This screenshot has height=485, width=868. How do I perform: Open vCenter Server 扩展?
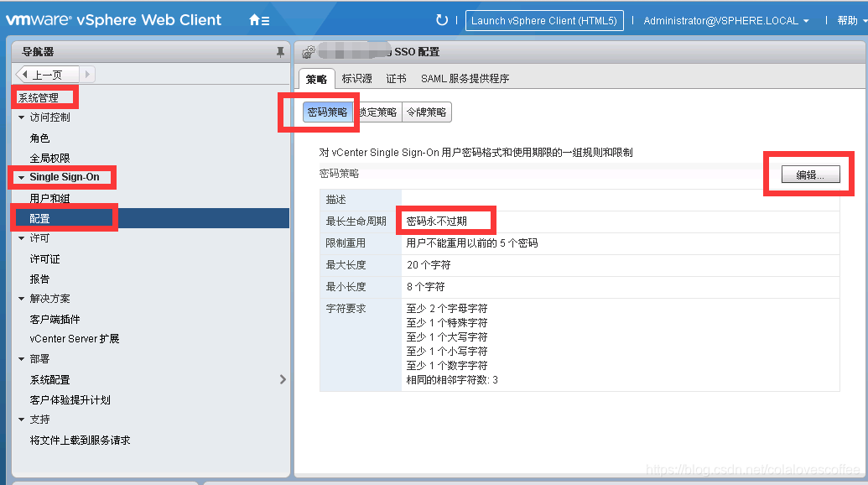[x=75, y=339]
